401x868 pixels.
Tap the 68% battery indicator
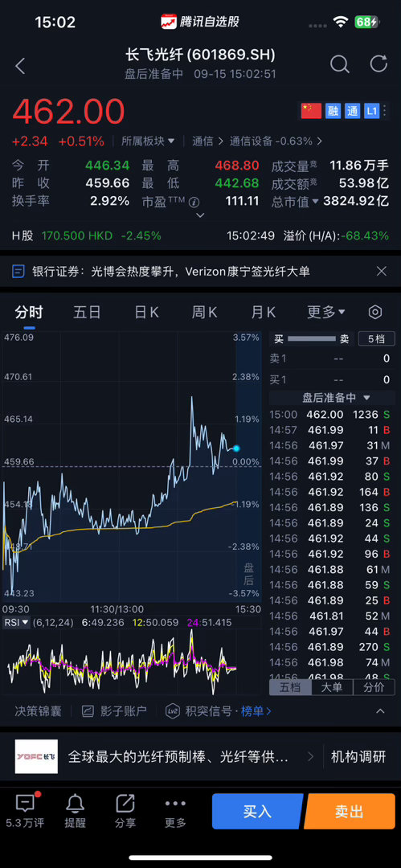[x=367, y=23]
